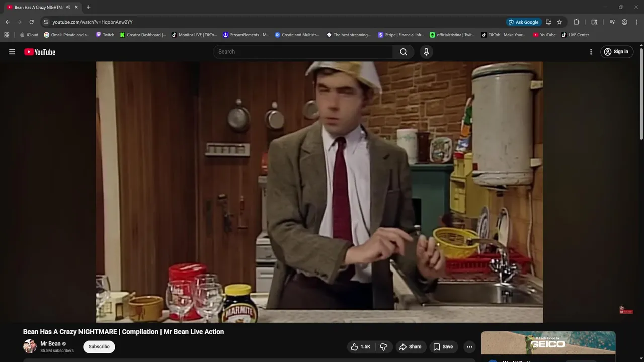
Task: Open LIVE Center bookmark
Action: (x=575, y=35)
